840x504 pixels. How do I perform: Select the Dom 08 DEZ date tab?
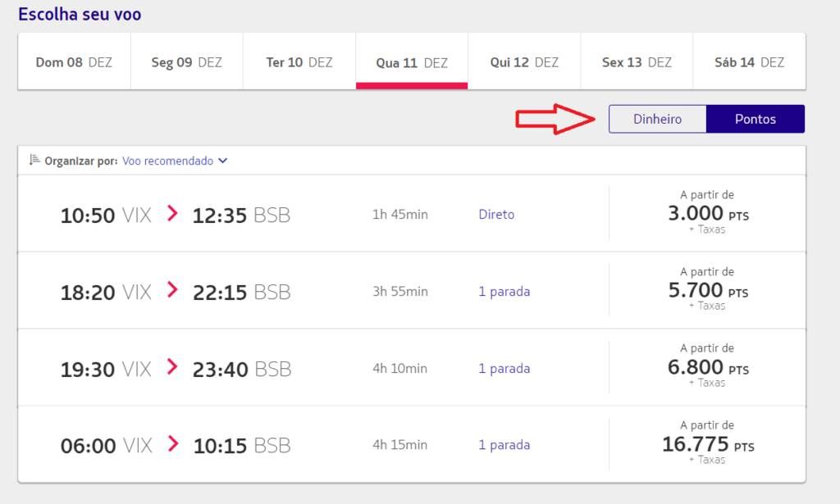[74, 62]
